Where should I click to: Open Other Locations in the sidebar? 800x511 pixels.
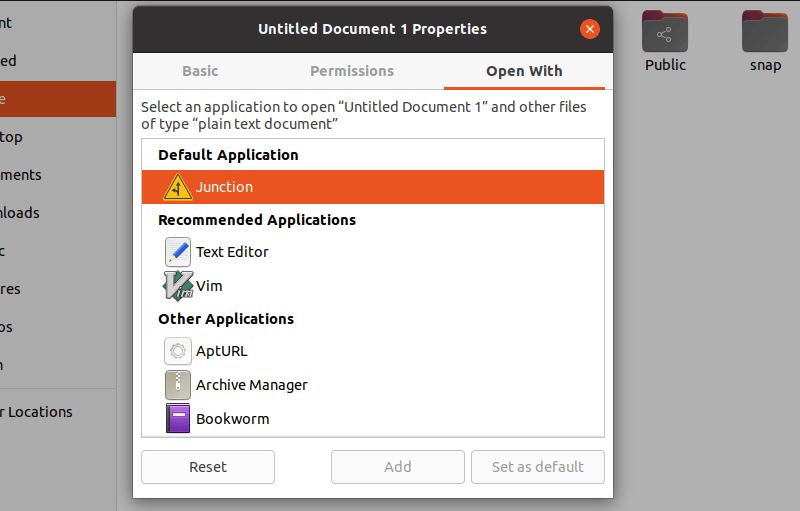37,412
